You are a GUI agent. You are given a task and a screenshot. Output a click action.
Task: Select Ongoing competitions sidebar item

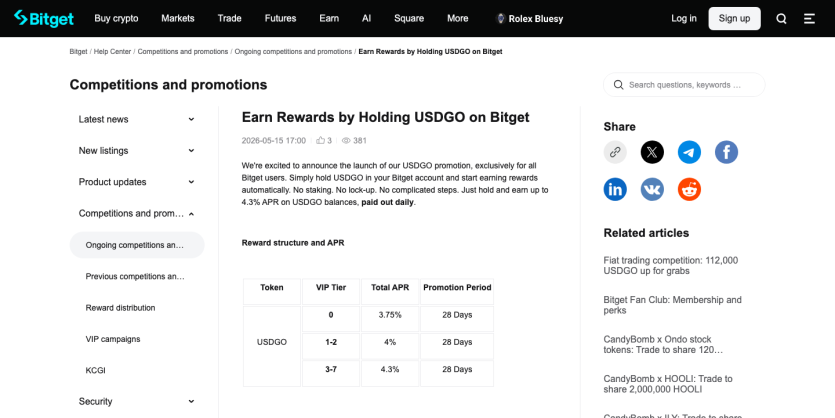[x=137, y=245]
